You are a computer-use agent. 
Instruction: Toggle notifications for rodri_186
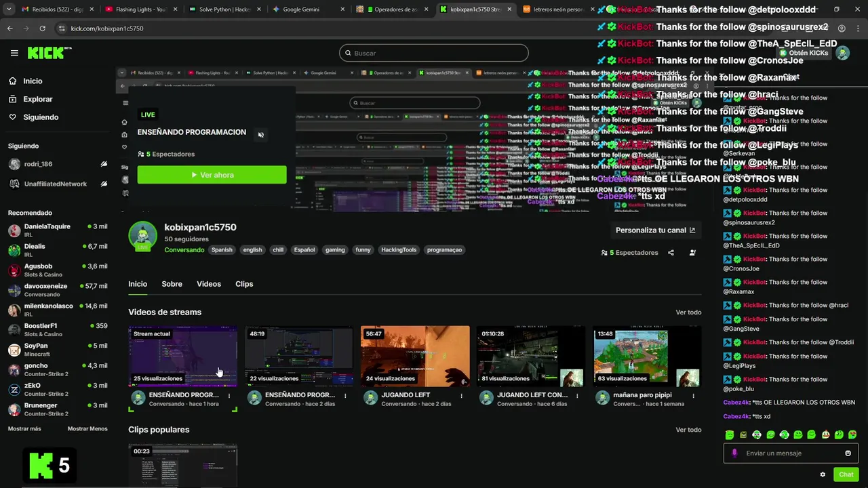coord(104,164)
